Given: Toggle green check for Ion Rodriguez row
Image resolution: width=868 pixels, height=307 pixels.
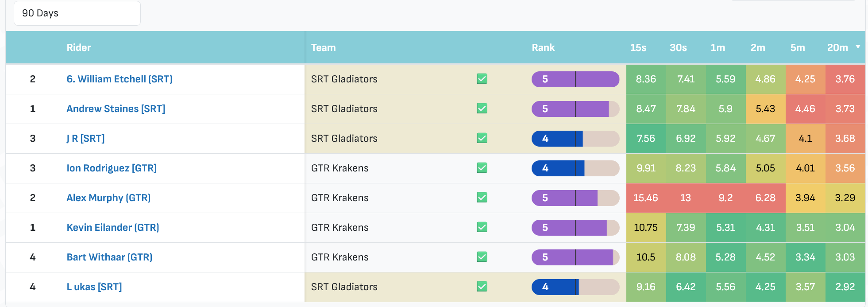Looking at the screenshot, I should 482,168.
